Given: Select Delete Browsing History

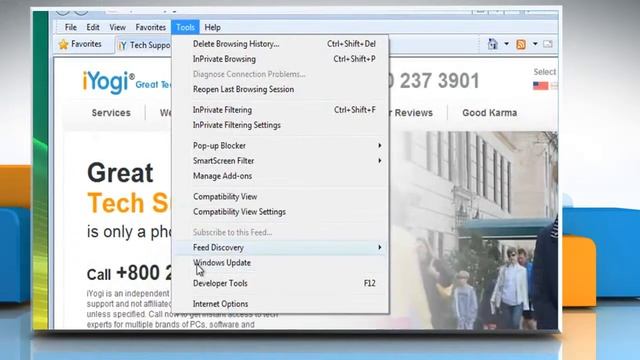Looking at the screenshot, I should coord(281,44).
